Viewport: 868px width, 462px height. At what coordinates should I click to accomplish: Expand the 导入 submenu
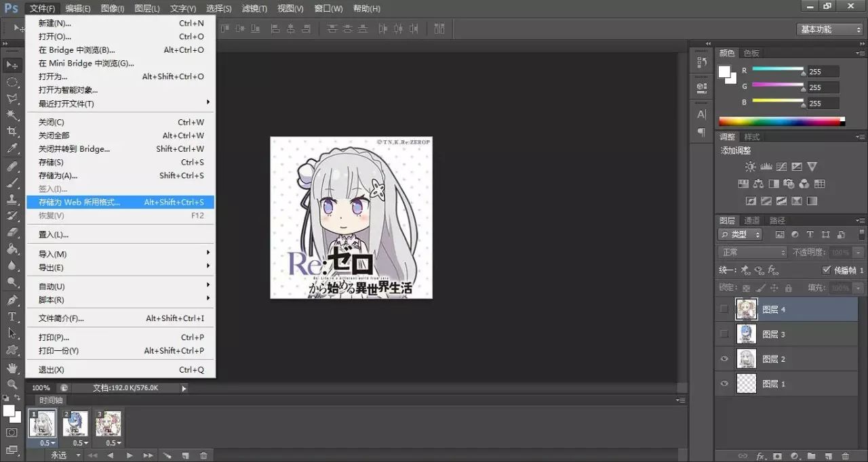pyautogui.click(x=120, y=254)
